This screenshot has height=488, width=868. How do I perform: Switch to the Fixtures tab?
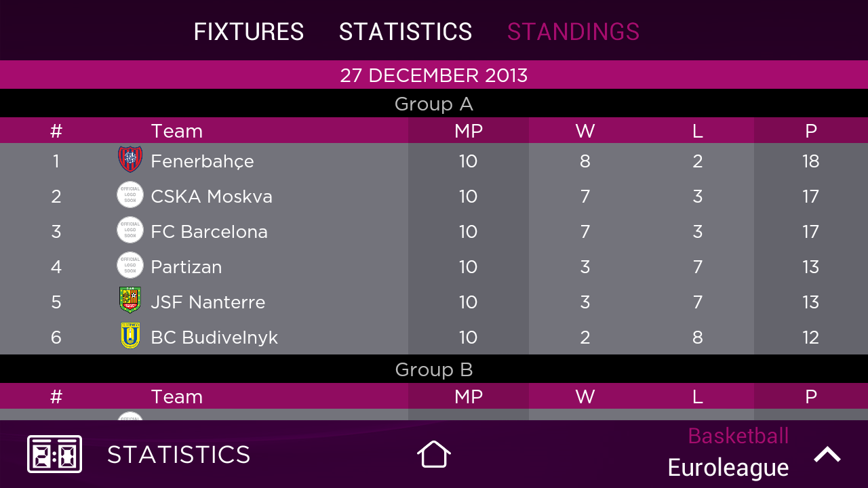coord(249,32)
